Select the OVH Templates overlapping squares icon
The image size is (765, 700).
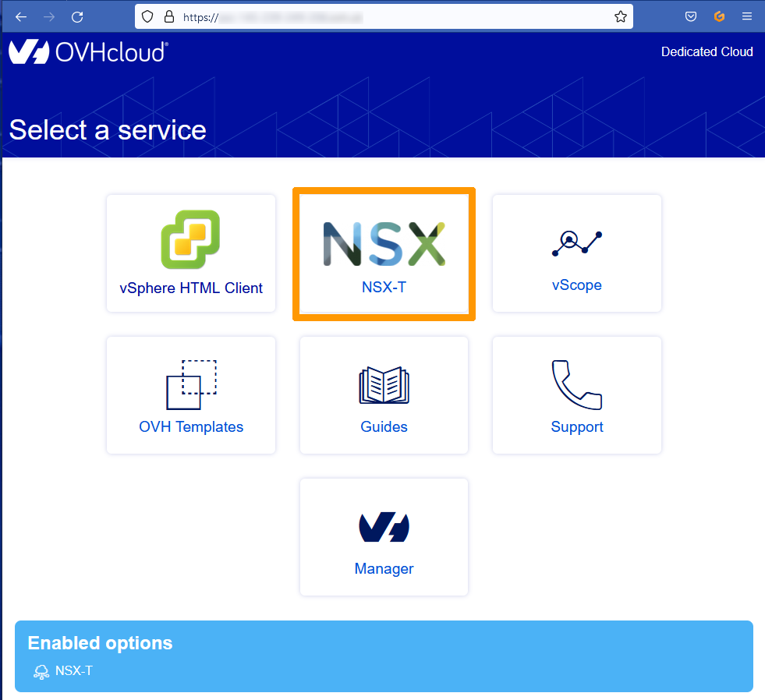191,384
